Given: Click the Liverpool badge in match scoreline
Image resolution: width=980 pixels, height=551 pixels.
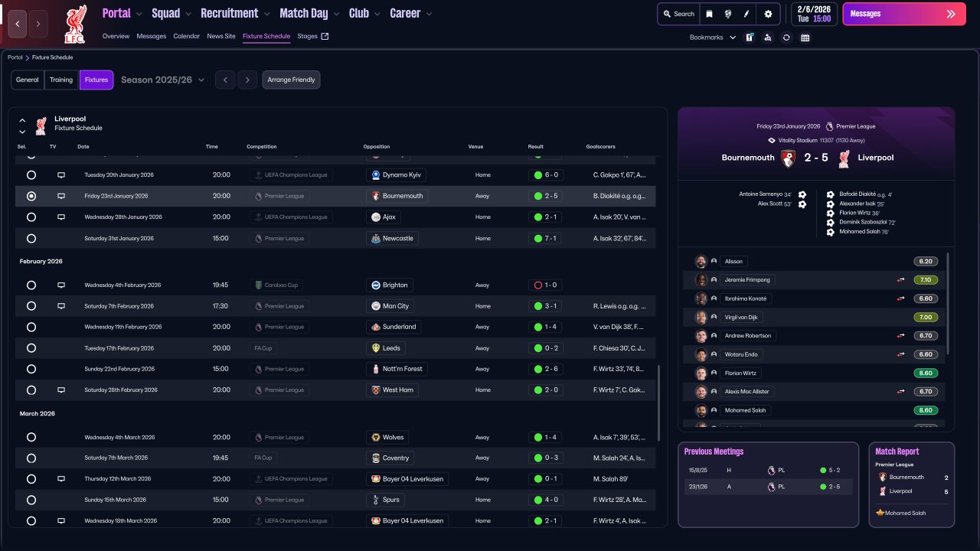Looking at the screenshot, I should [844, 158].
